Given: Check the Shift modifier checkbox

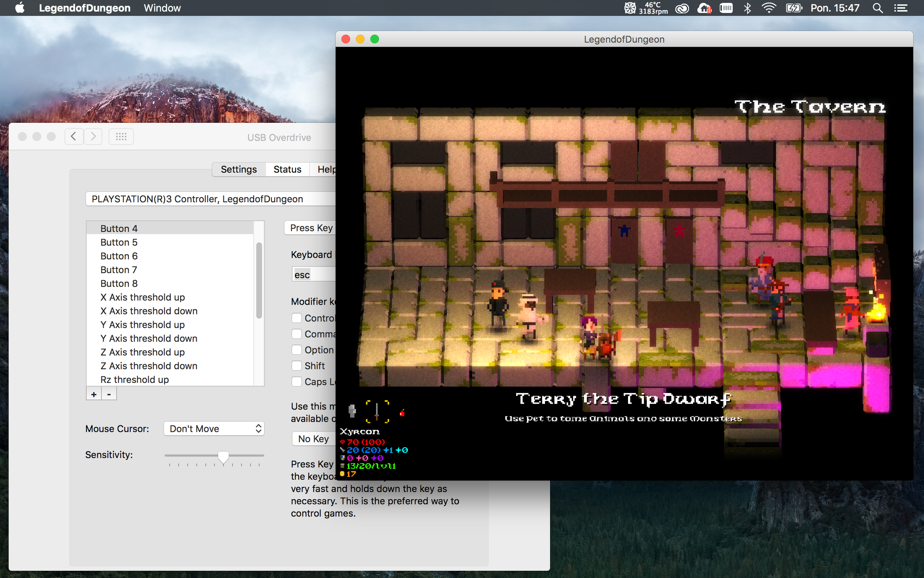Looking at the screenshot, I should 297,366.
